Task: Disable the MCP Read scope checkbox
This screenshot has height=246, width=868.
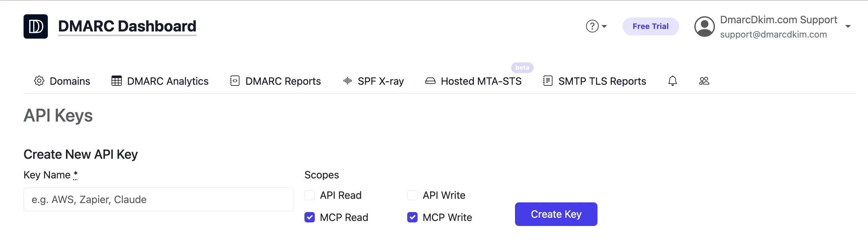Action: click(x=309, y=217)
